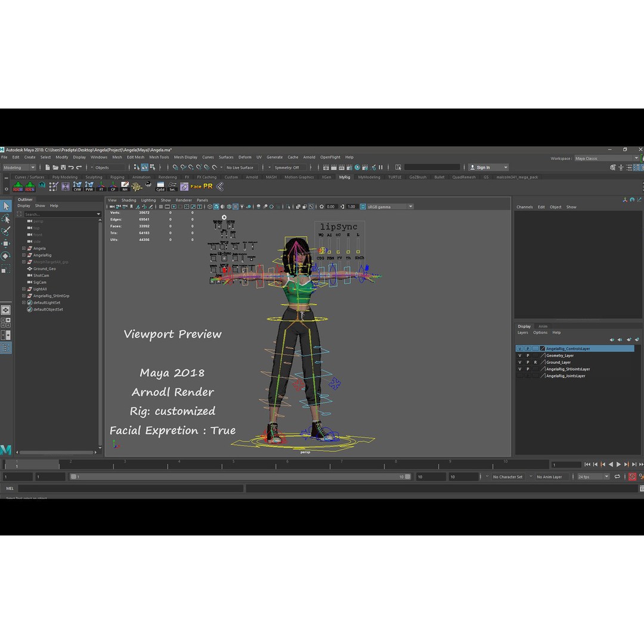Click the Play forwards button
Screen dimensions: 644x644
click(x=618, y=464)
